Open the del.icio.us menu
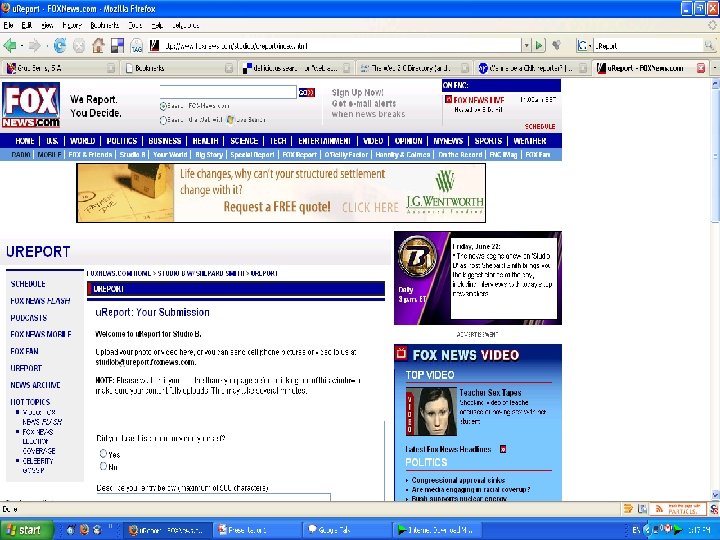This screenshot has width=720, height=540. pyautogui.click(x=186, y=25)
